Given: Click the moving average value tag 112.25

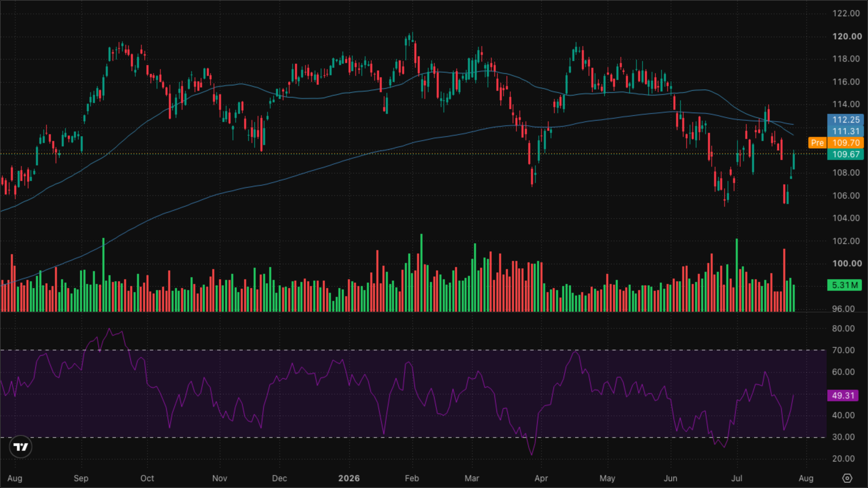Looking at the screenshot, I should 846,120.
